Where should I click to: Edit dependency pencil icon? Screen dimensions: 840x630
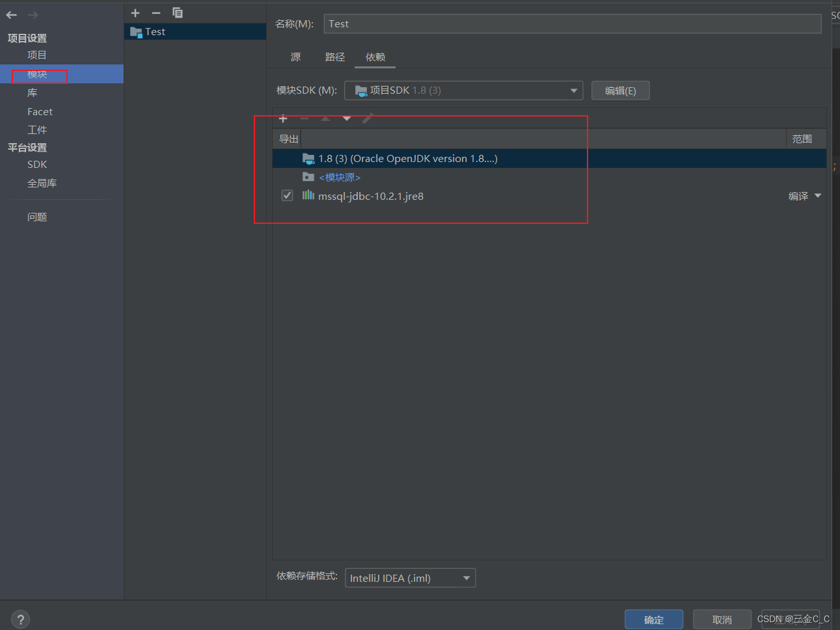(368, 118)
